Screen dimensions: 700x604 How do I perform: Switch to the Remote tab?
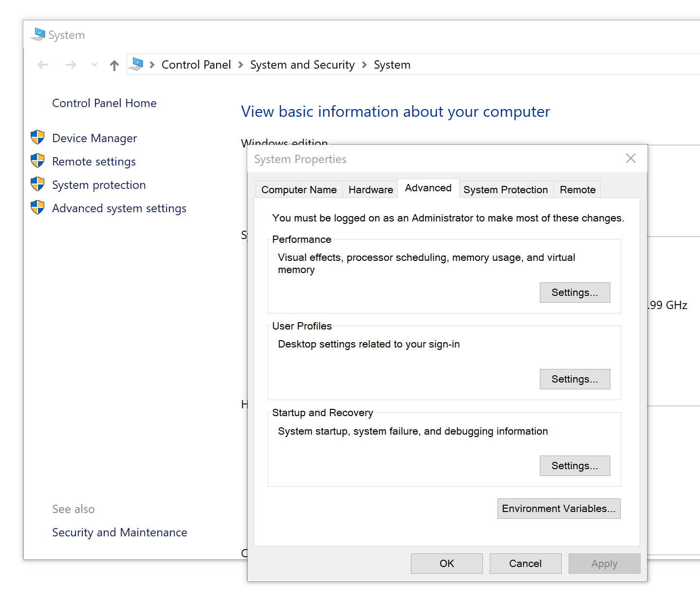coord(577,189)
